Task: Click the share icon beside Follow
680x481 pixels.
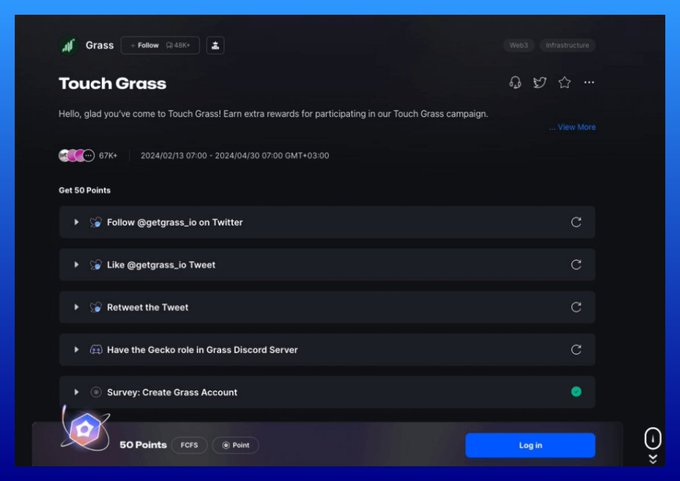Action: pos(215,45)
